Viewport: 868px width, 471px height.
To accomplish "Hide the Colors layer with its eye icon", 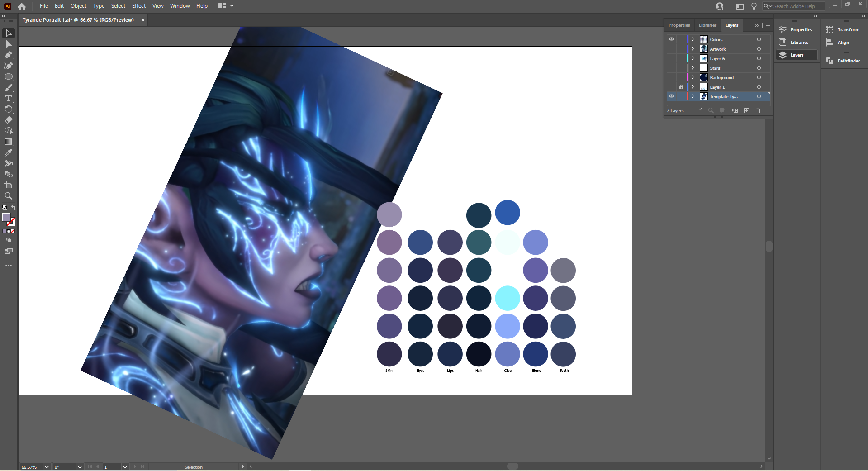I will point(671,39).
